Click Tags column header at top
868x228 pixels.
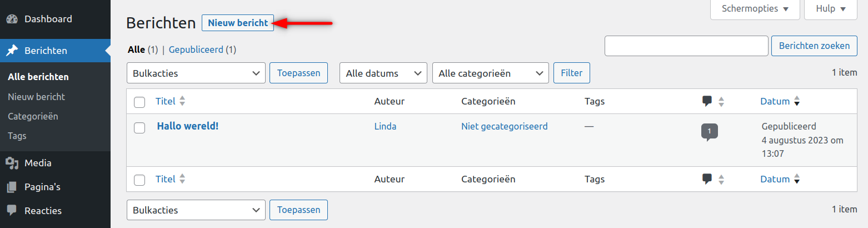click(595, 101)
